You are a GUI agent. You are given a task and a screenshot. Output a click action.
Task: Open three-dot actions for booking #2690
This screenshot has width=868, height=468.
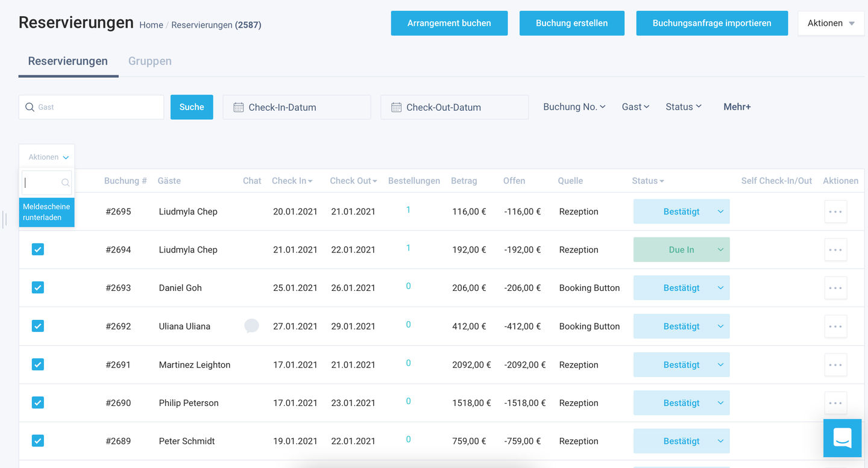(835, 403)
